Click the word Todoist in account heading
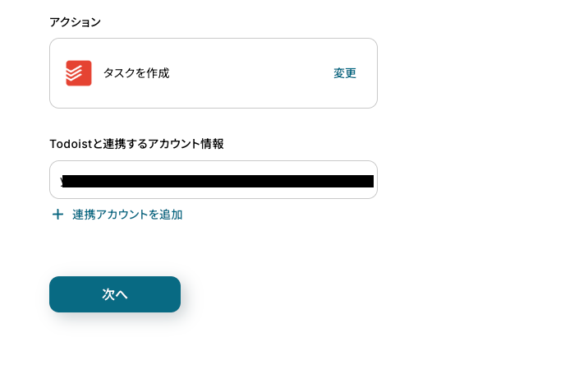The image size is (588, 370). [x=71, y=144]
